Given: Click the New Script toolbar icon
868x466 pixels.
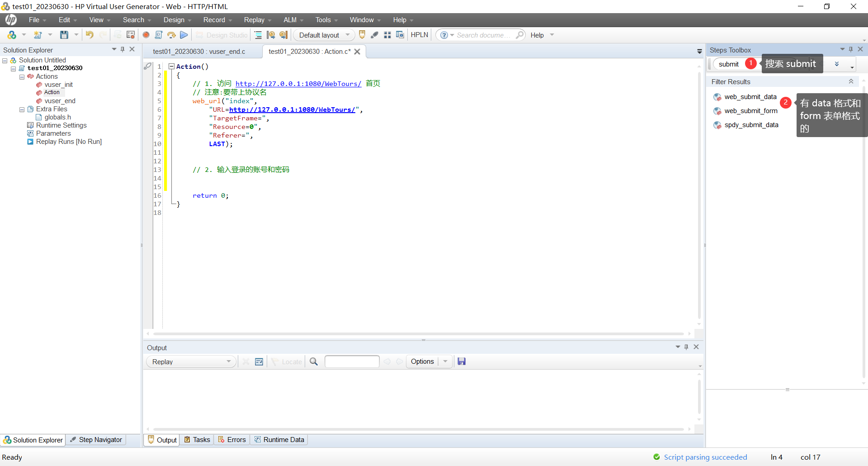Looking at the screenshot, I should (12, 35).
